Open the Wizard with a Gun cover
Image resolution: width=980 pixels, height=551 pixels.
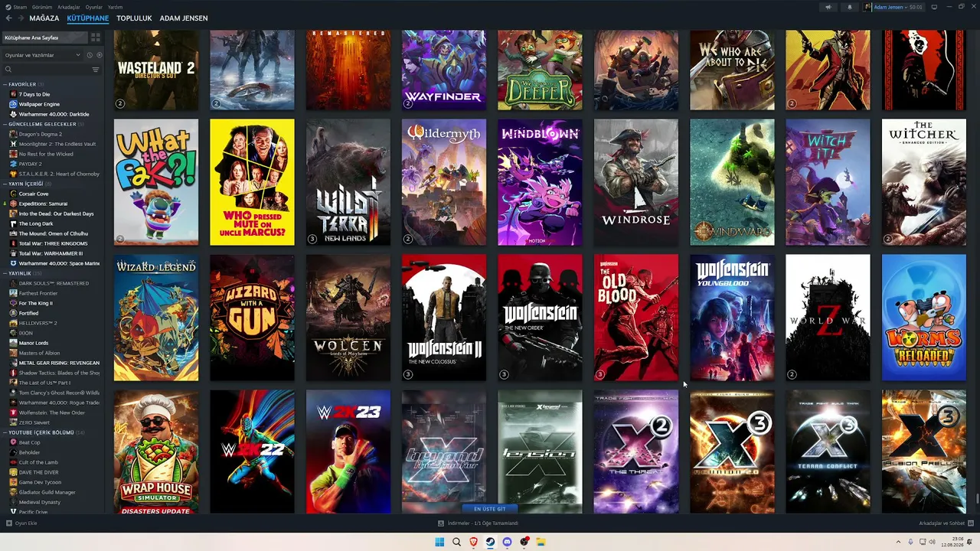252,318
